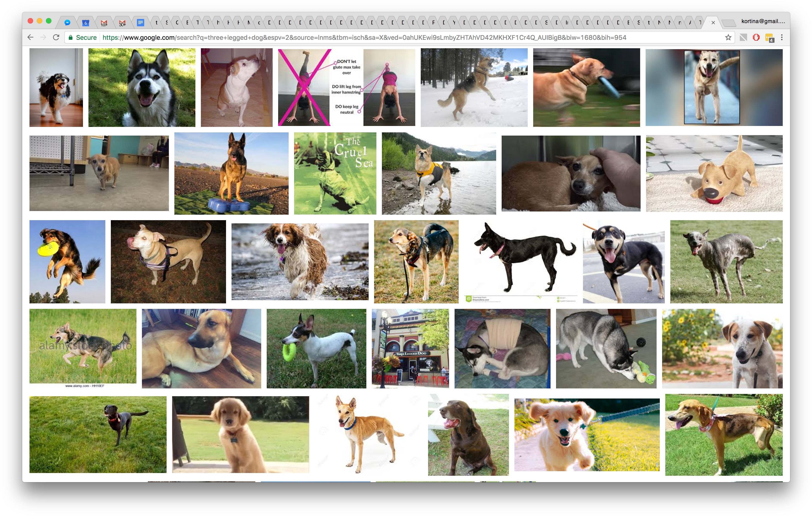The width and height of the screenshot is (812, 516).
Task: Navigate back using the back arrow
Action: [31, 37]
